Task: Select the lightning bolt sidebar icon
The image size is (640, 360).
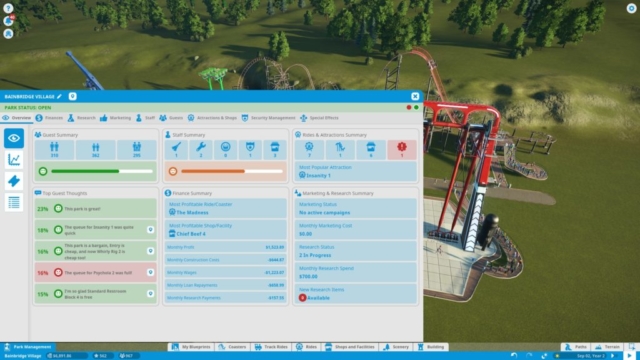Action: click(14, 181)
